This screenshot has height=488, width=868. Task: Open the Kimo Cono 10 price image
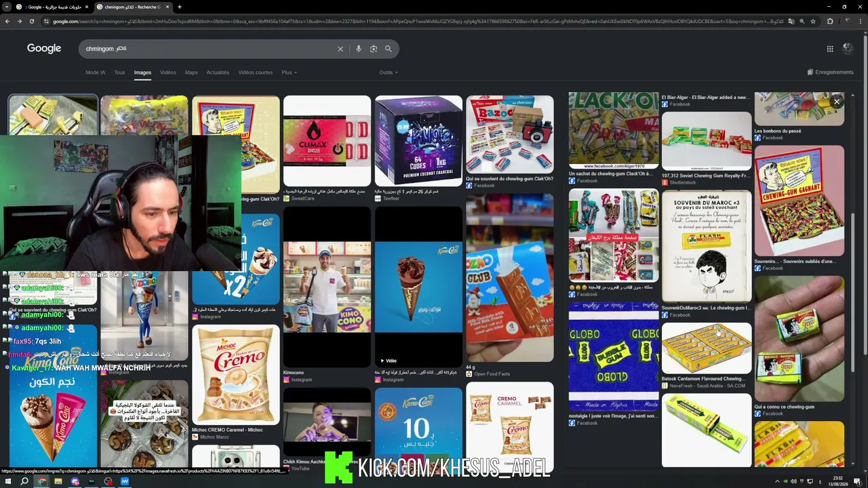coord(418,428)
